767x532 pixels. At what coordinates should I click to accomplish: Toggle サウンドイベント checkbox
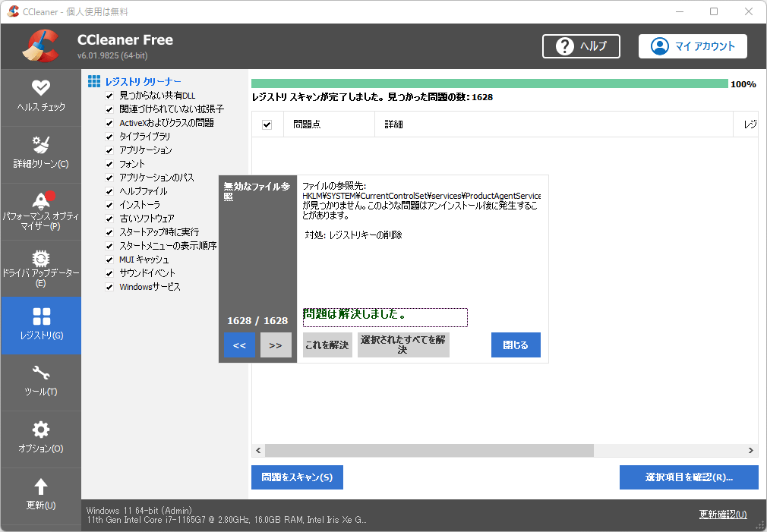(109, 274)
